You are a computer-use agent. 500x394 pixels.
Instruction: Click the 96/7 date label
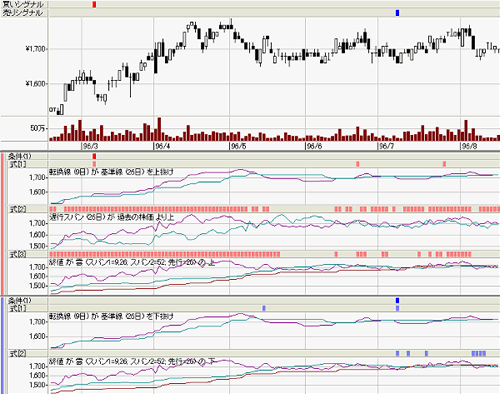pyautogui.click(x=386, y=146)
